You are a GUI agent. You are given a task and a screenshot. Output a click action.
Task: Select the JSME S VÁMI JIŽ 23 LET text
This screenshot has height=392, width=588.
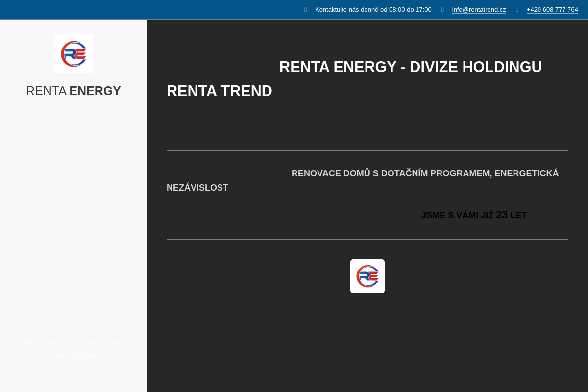tap(474, 215)
